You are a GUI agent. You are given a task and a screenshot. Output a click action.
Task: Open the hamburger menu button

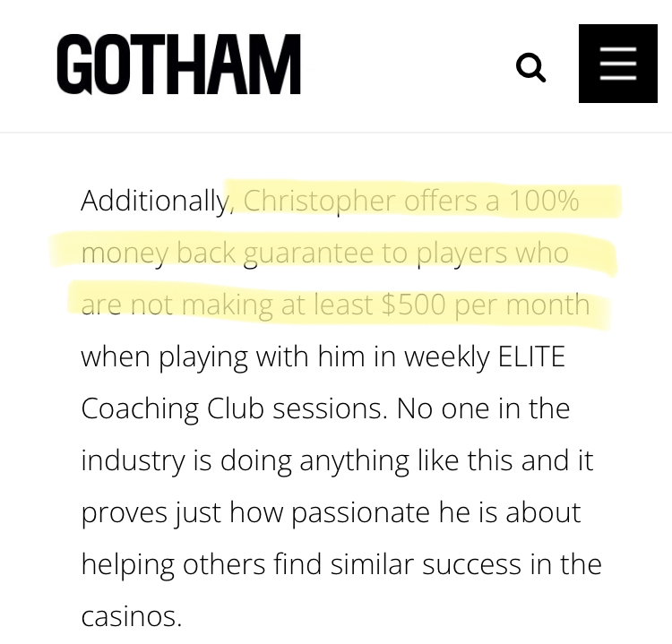pyautogui.click(x=618, y=64)
